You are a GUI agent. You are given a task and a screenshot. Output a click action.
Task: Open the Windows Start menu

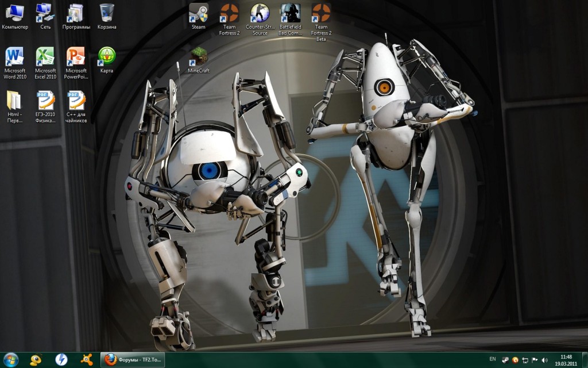10,360
